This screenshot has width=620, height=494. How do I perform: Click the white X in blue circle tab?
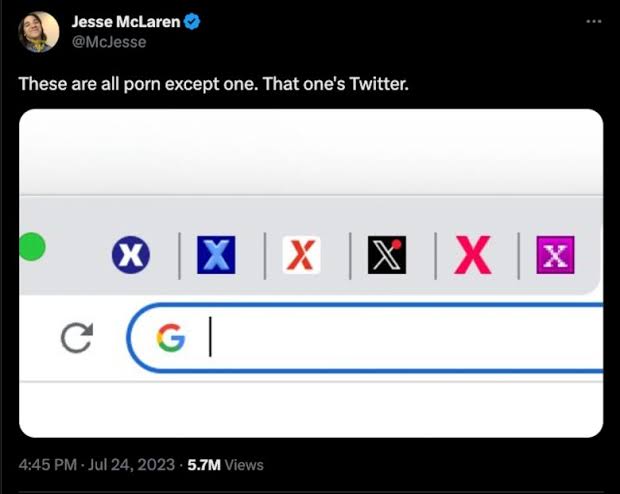tap(131, 256)
